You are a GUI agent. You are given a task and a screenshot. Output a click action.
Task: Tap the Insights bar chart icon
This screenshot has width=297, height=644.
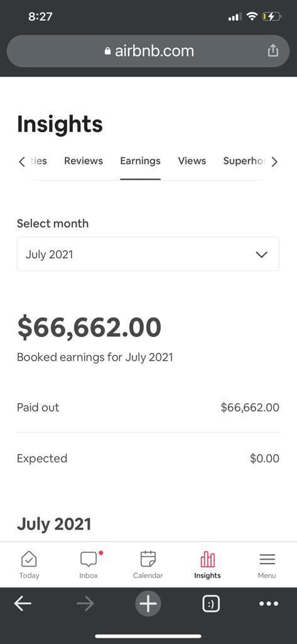[208, 559]
